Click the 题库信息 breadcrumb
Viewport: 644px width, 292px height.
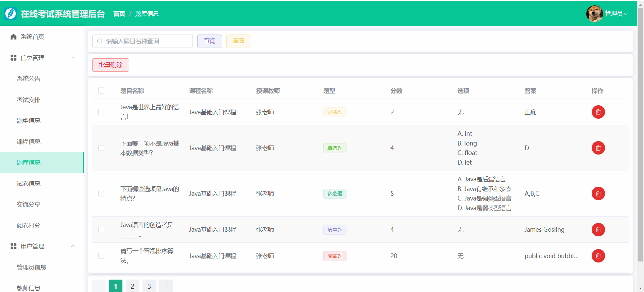click(147, 14)
